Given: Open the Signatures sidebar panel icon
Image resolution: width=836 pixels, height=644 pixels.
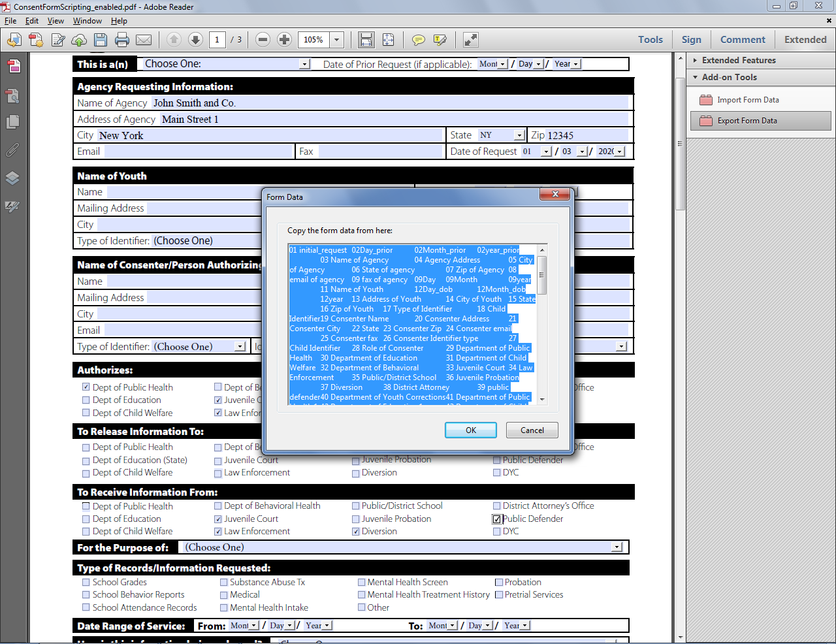Looking at the screenshot, I should [13, 206].
